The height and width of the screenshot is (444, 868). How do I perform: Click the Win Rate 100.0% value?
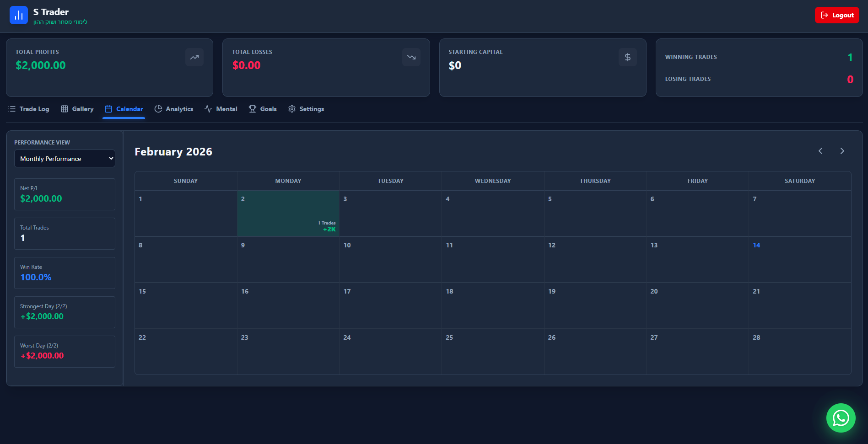pyautogui.click(x=36, y=277)
